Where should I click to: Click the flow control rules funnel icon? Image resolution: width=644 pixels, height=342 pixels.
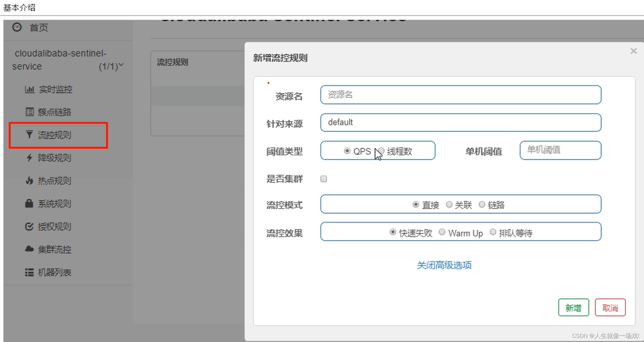pos(29,135)
